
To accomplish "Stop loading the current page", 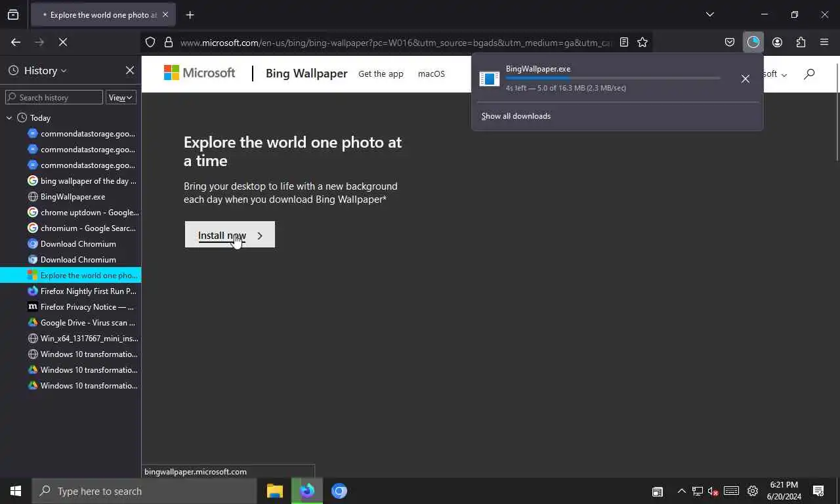I will (63, 42).
